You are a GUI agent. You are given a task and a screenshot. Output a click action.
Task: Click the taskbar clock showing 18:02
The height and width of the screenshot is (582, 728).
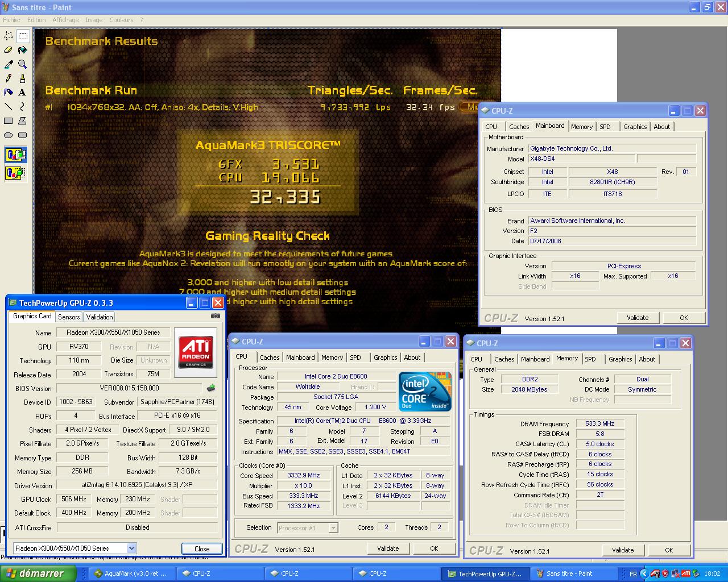(x=712, y=574)
